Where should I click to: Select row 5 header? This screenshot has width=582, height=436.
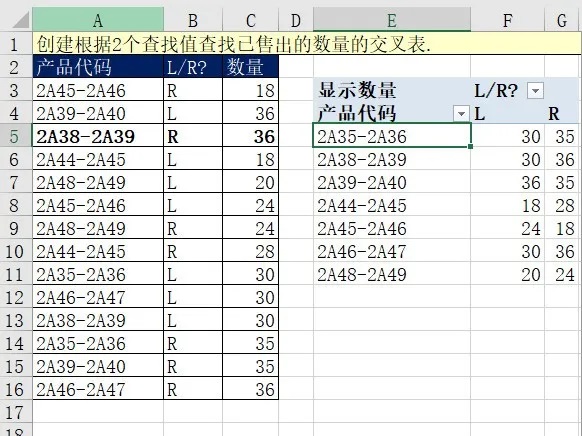(16, 136)
